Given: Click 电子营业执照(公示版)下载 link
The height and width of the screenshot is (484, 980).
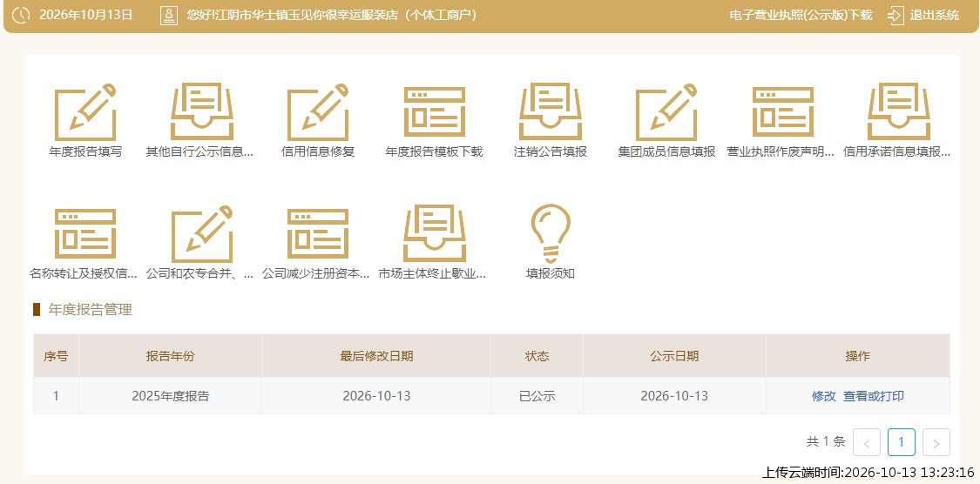Looking at the screenshot, I should click(x=801, y=15).
